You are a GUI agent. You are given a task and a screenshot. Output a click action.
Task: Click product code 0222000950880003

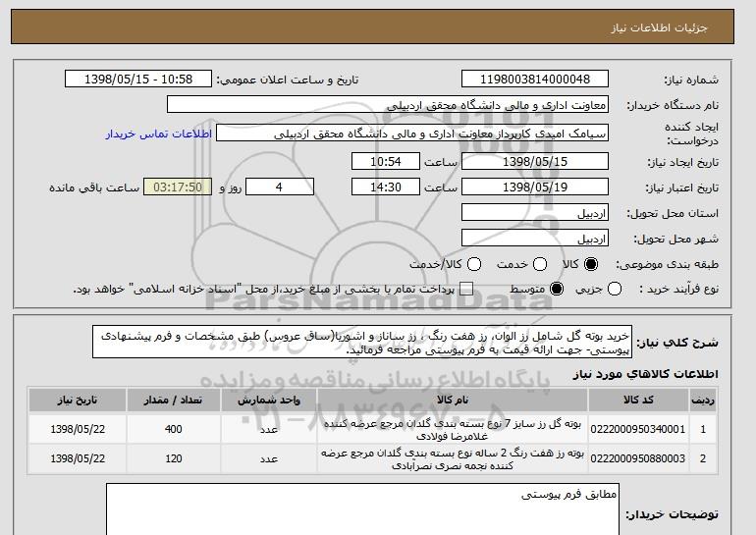[638, 458]
